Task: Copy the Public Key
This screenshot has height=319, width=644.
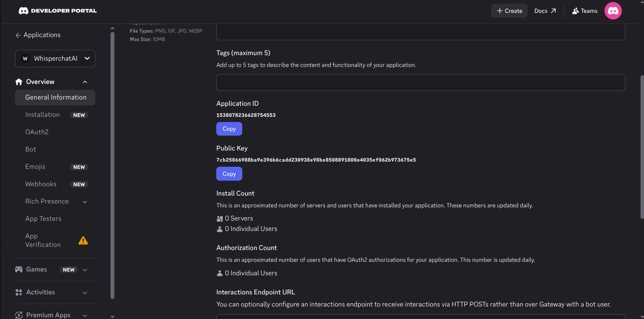Action: (x=229, y=174)
